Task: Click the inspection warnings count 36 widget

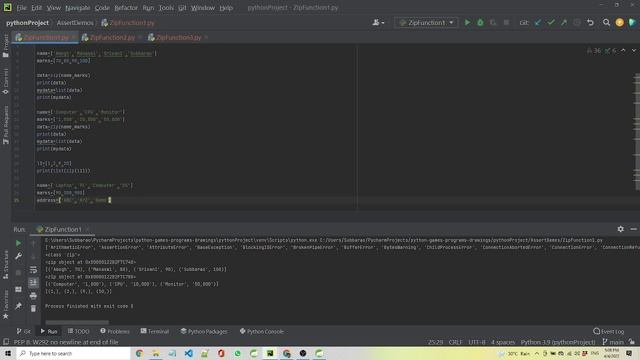Action: 593,51
